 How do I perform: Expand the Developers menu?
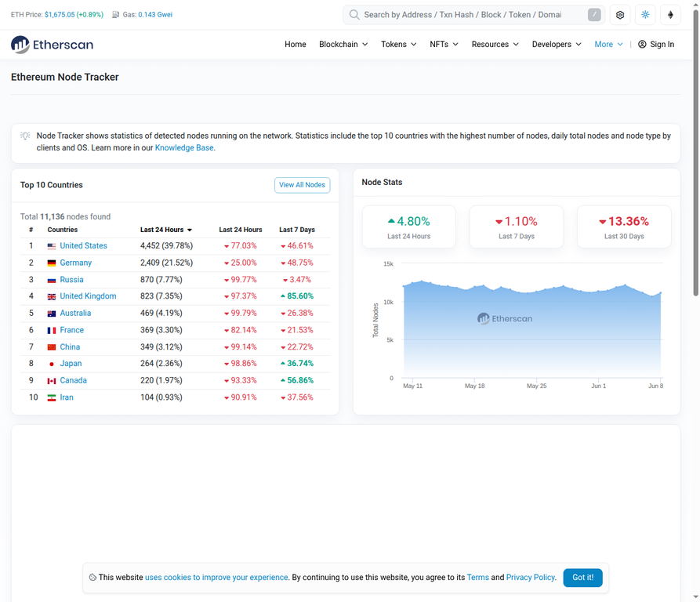pos(557,44)
